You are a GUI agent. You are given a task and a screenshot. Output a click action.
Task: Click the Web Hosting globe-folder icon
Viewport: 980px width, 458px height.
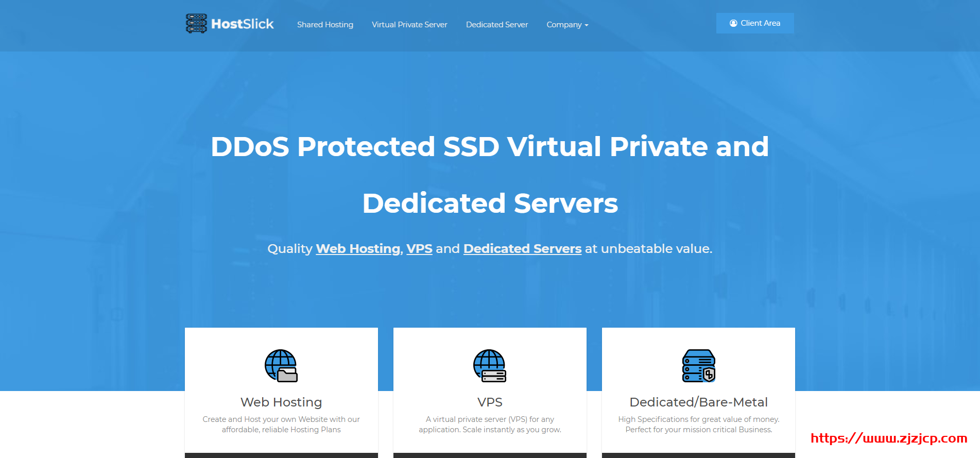281,366
